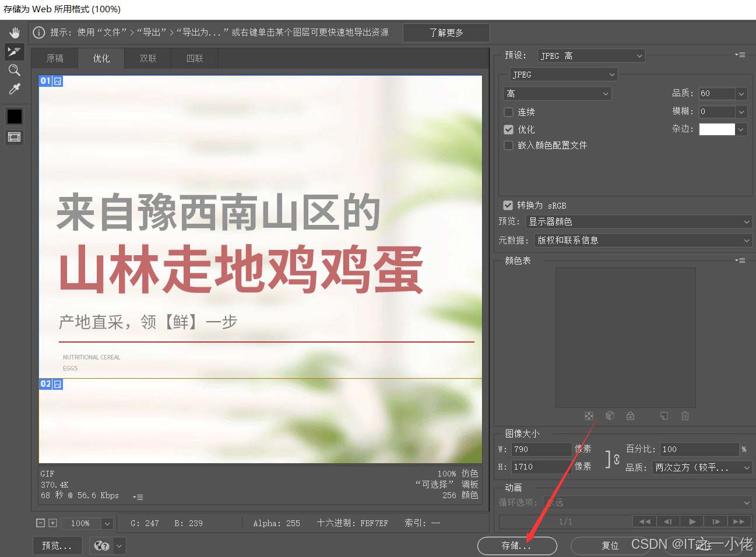
Task: Click the 了解更多 button
Action: pos(446,33)
